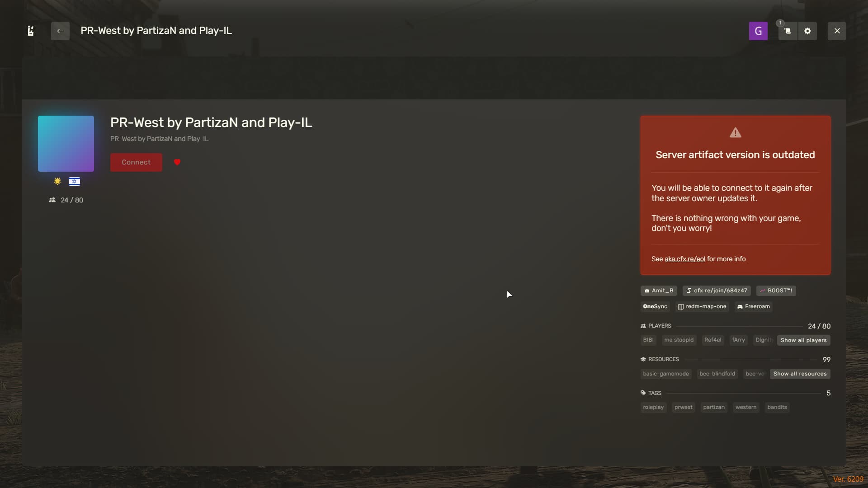868x488 pixels.
Task: Toggle the red heart favorite
Action: pos(177,162)
